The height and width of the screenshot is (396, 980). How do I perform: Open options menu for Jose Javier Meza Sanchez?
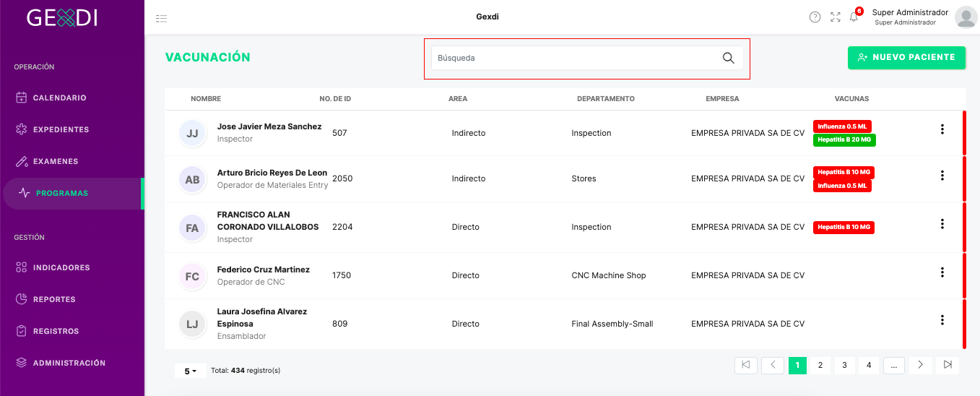942,129
